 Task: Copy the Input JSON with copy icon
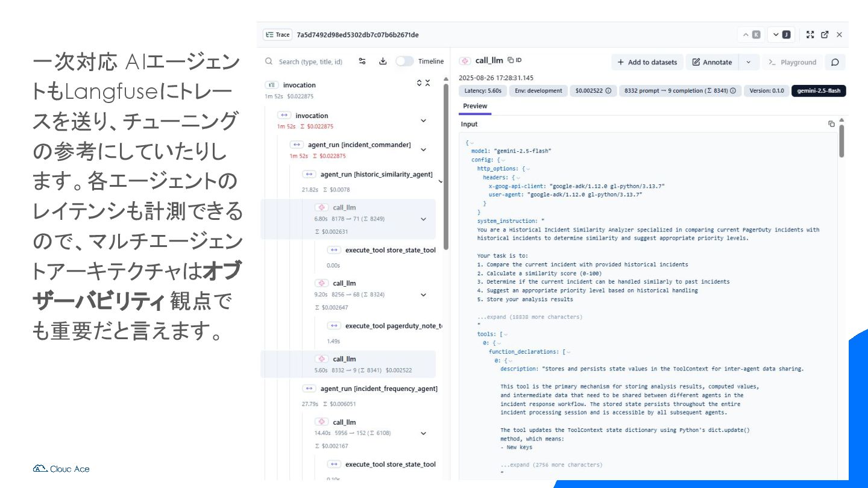point(831,124)
